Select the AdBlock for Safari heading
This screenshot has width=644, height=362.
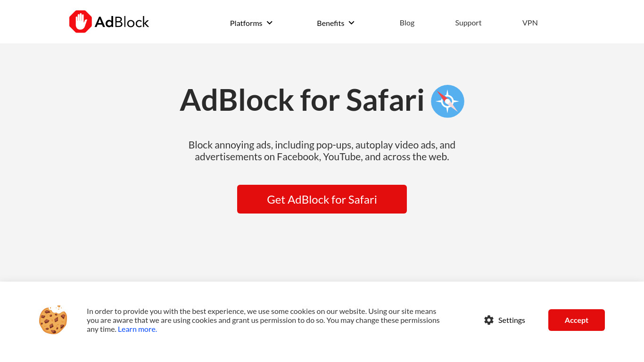pyautogui.click(x=302, y=100)
